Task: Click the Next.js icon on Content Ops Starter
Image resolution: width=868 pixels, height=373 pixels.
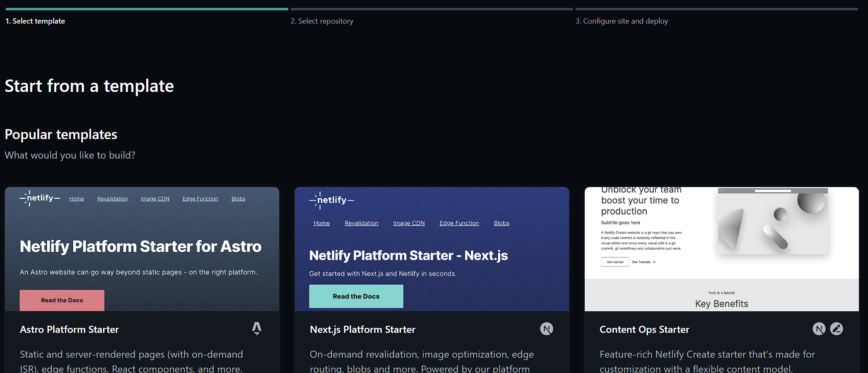Action: click(x=819, y=329)
